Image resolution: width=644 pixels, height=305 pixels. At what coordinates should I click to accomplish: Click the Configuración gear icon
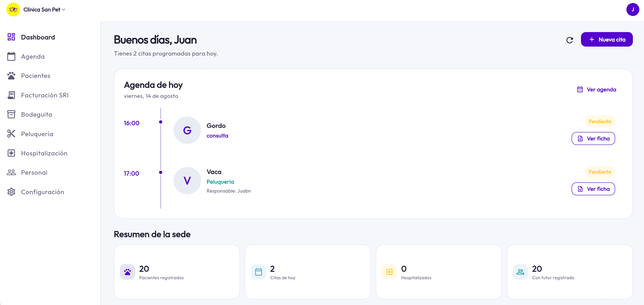(x=11, y=192)
